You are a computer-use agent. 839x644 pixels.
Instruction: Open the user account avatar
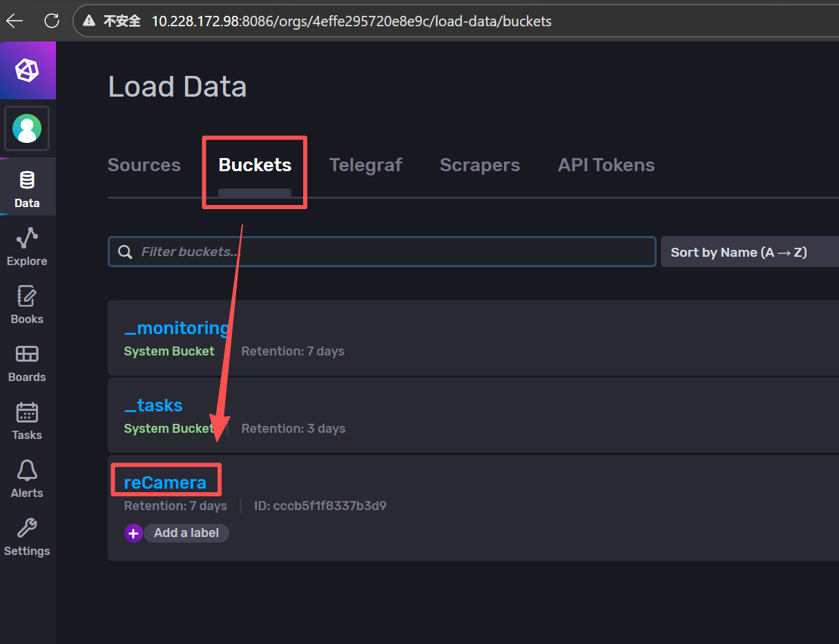[x=27, y=128]
